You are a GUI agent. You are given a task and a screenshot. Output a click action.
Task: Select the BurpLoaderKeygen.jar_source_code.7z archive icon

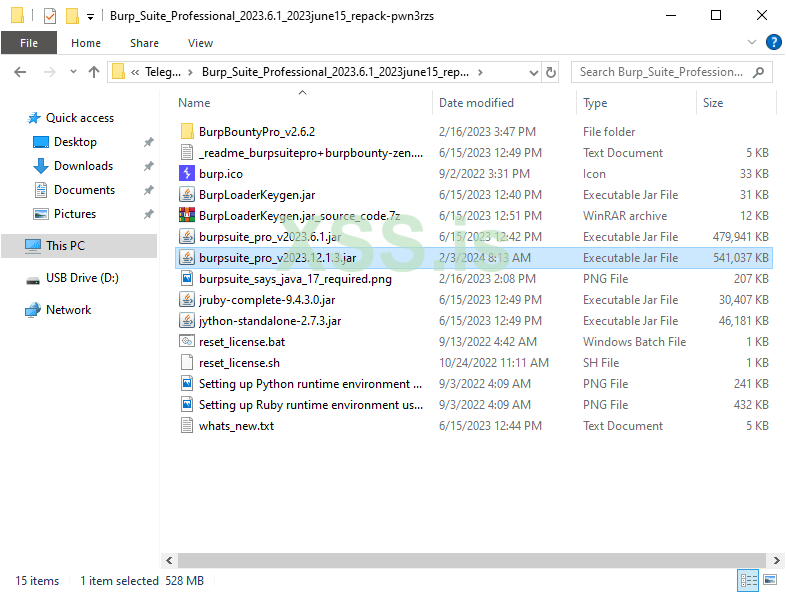point(186,216)
